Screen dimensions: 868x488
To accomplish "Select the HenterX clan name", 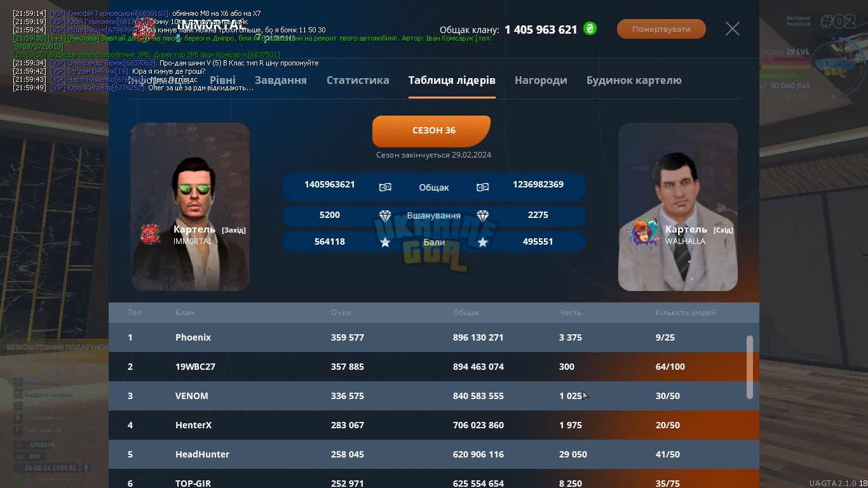I will click(194, 425).
